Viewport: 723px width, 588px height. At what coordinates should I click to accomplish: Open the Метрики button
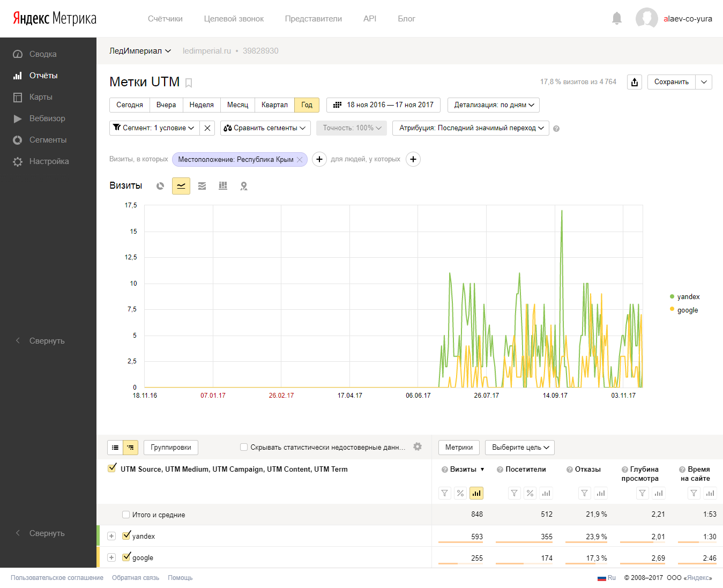(x=459, y=448)
